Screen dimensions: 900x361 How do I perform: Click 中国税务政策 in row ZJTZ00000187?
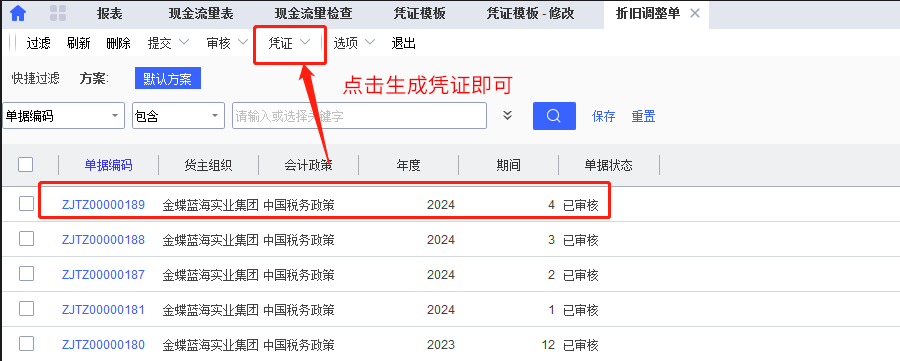tap(299, 274)
